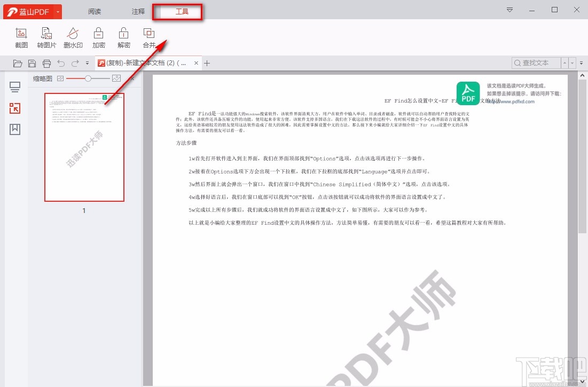Add a new tab with plus button
588x387 pixels.
click(x=207, y=63)
